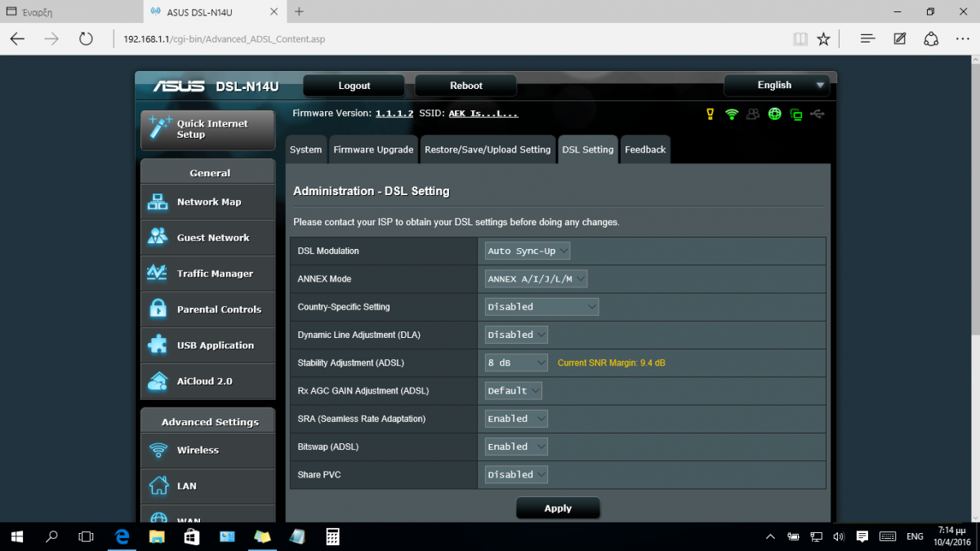Click the guest network users status icon
980x551 pixels.
tap(753, 114)
